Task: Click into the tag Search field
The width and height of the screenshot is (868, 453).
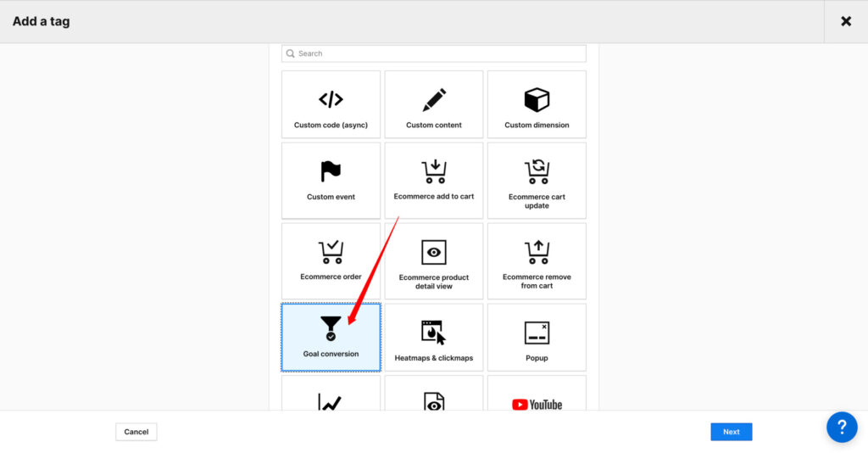Action: tap(434, 53)
